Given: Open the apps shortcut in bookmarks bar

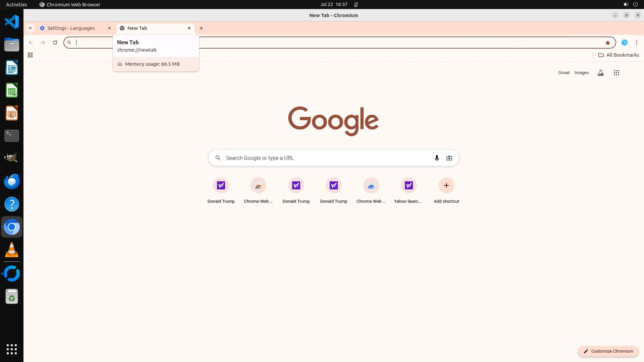Looking at the screenshot, I should [x=30, y=55].
